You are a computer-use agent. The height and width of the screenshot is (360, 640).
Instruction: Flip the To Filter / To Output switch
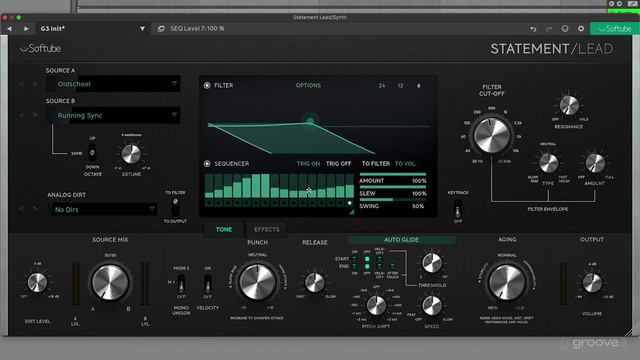coord(176,207)
